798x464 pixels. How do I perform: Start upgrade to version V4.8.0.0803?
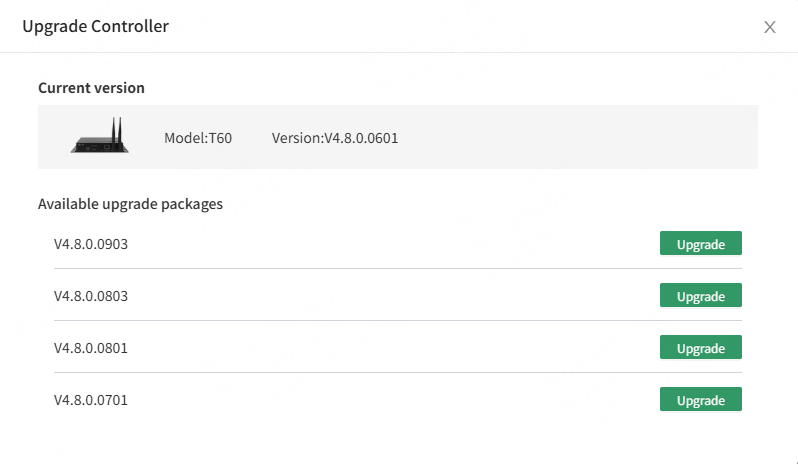[701, 295]
